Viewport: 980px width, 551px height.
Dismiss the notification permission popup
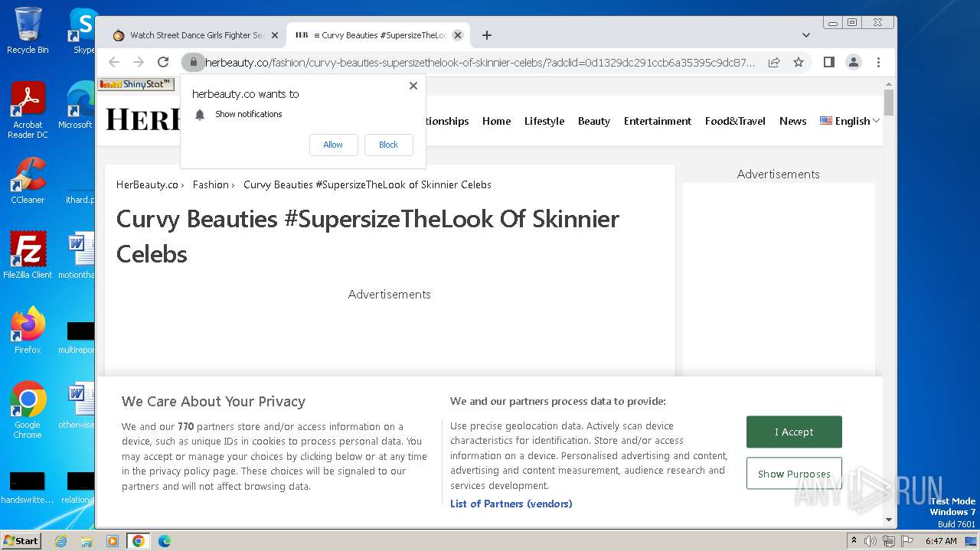click(413, 86)
